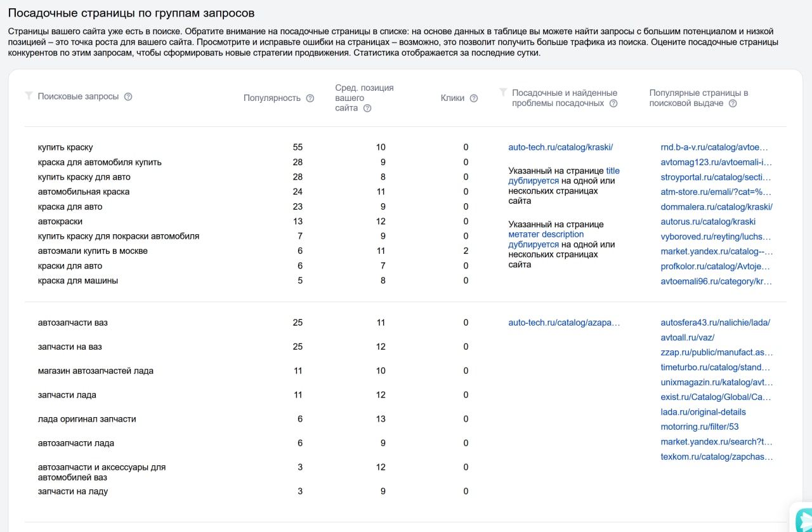Viewport: 812px width, 532px height.
Task: Click help icon near Сред. позиция вашего сайта
Action: [367, 108]
